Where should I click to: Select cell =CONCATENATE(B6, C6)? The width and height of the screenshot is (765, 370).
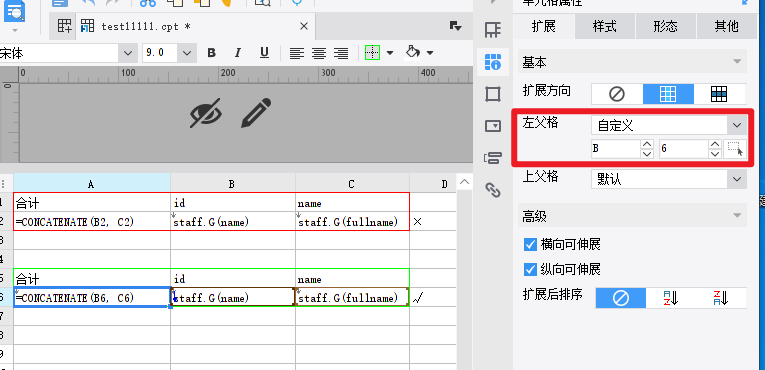(92, 297)
